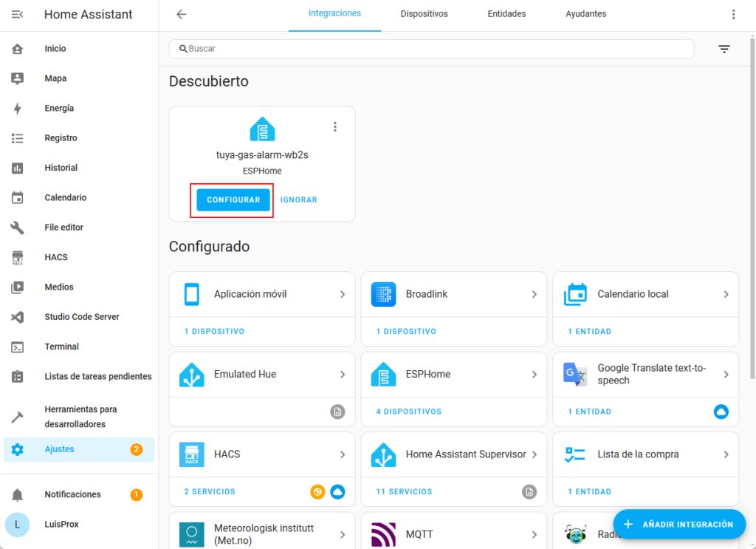This screenshot has width=756, height=549.
Task: Open Herramientas para desarrolladores
Action: [80, 417]
